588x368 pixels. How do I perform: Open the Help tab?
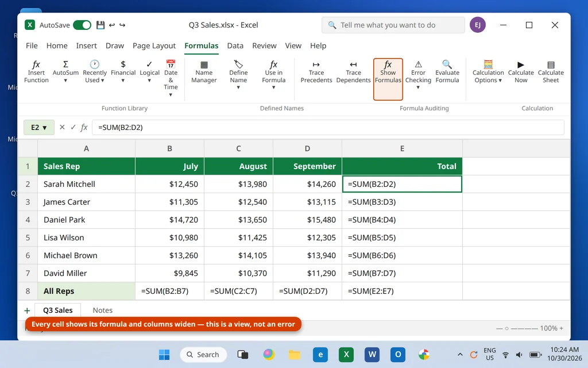(318, 46)
